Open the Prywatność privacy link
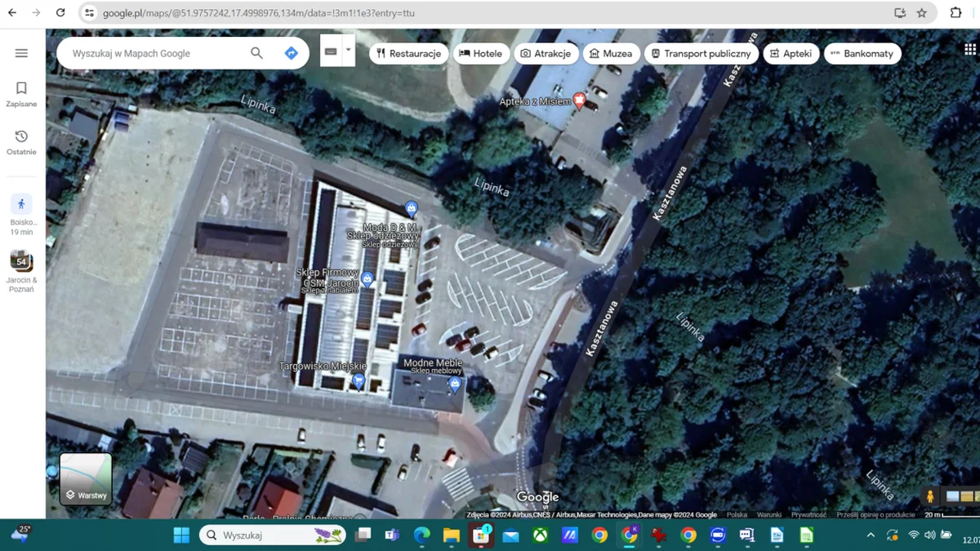This screenshot has width=980, height=551. coord(808,515)
